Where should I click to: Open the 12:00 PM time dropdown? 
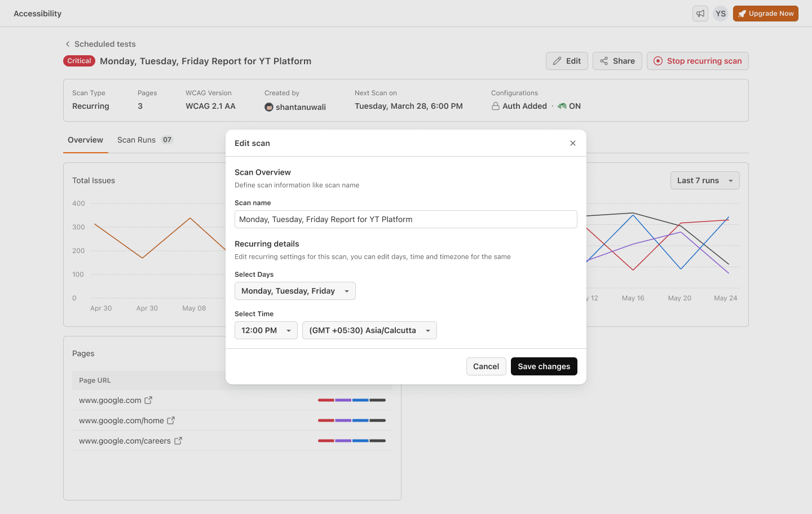tap(266, 330)
